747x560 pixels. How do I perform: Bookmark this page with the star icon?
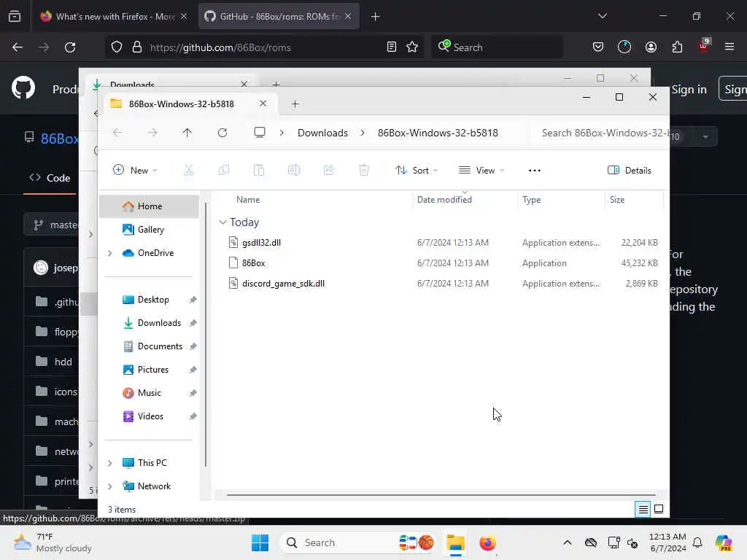coord(412,47)
